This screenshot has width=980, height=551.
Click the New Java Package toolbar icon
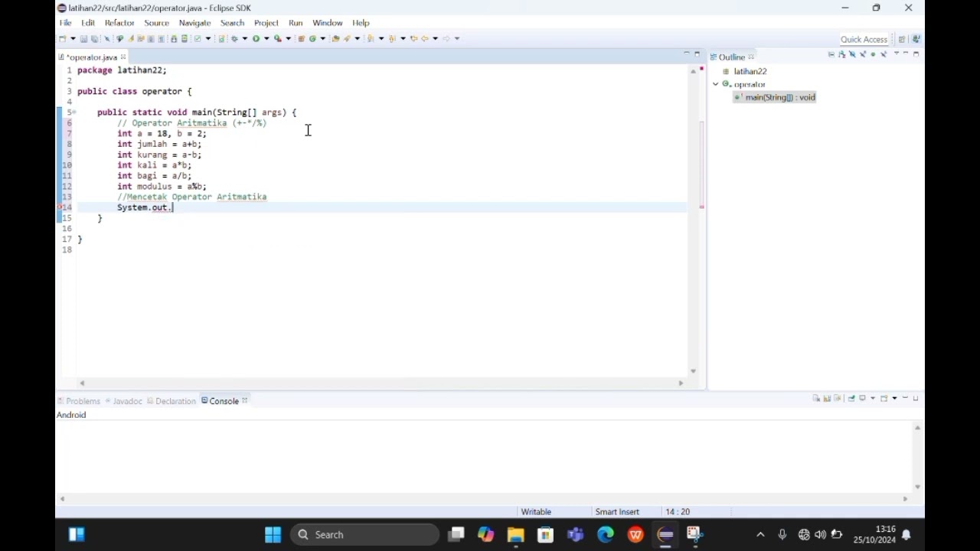pos(301,38)
